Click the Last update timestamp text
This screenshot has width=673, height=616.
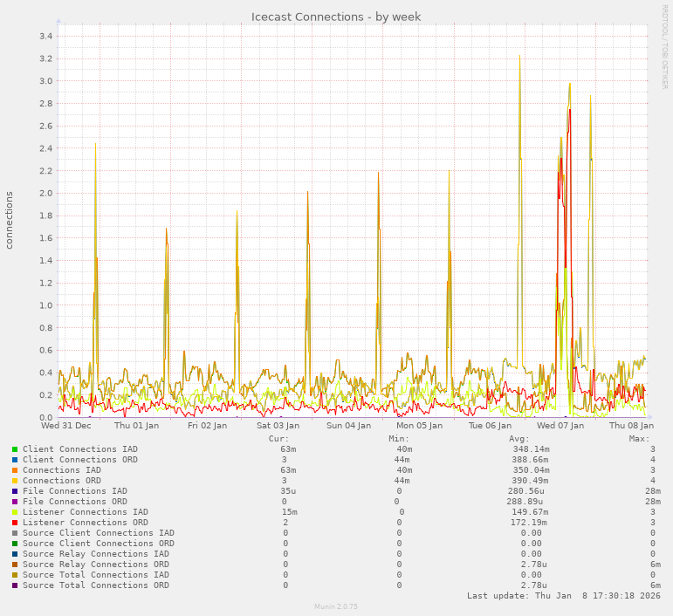click(563, 596)
